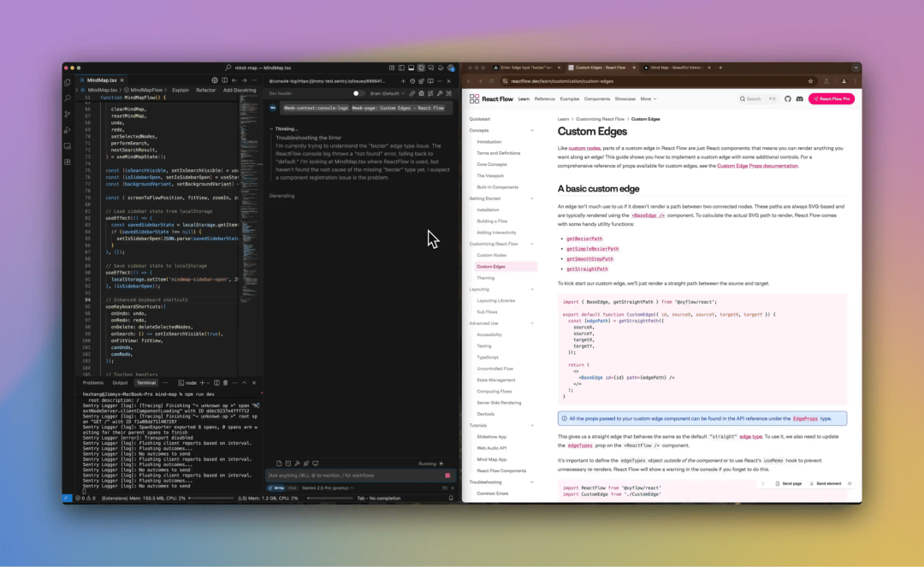Screen dimensions: 924x567
Task: Click the Run and Debug activity icon
Action: pos(68,130)
